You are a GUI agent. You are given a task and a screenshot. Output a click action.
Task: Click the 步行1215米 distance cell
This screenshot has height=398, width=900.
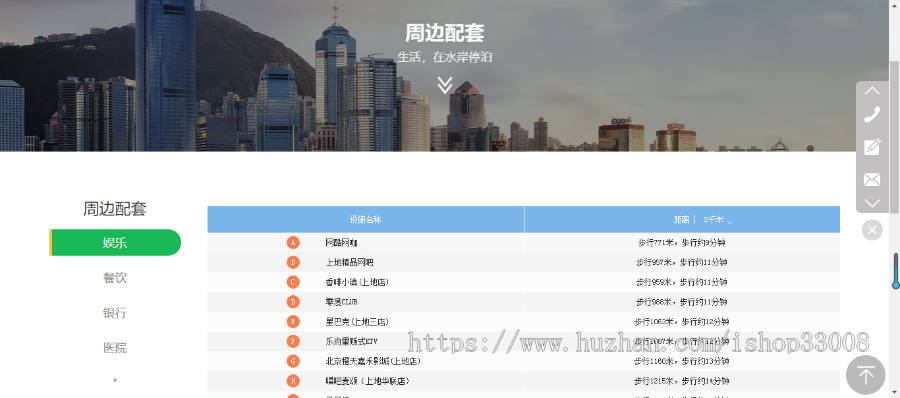[x=681, y=381]
